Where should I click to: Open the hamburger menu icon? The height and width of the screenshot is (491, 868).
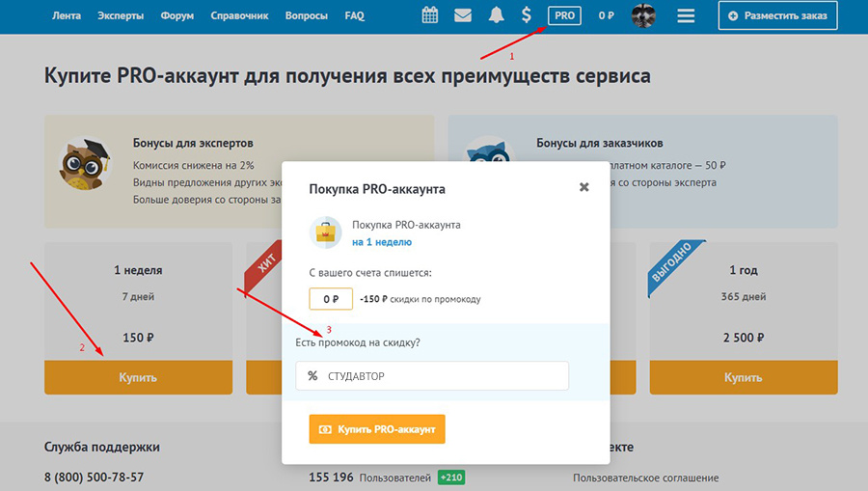686,16
